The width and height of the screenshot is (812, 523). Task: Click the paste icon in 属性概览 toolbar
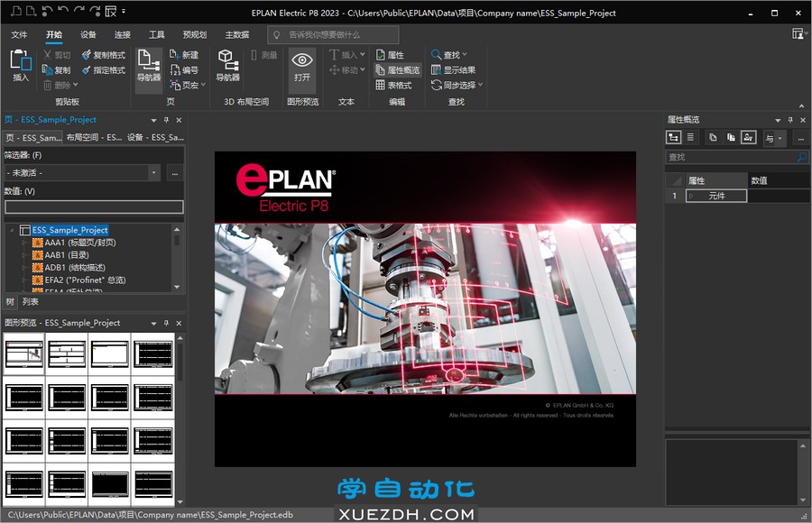pos(731,138)
